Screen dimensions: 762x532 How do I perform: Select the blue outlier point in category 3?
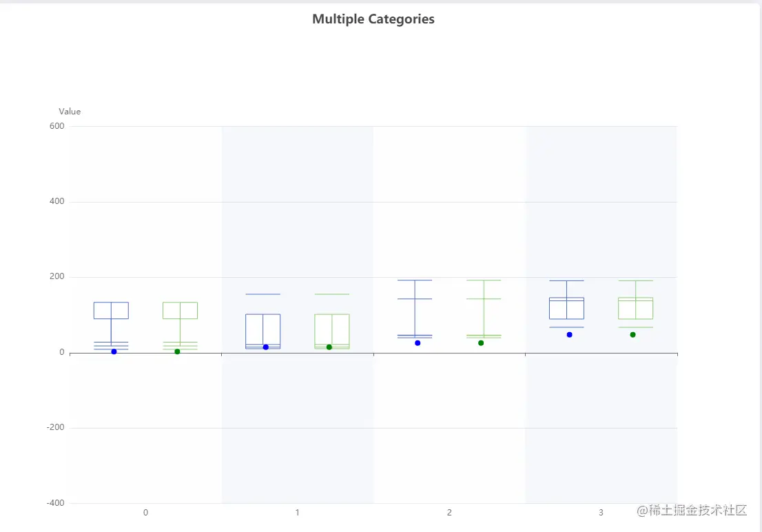[x=569, y=334]
